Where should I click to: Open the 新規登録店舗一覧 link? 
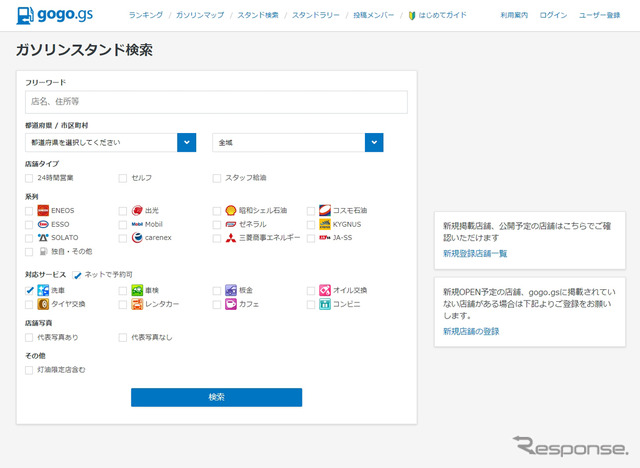coord(475,253)
